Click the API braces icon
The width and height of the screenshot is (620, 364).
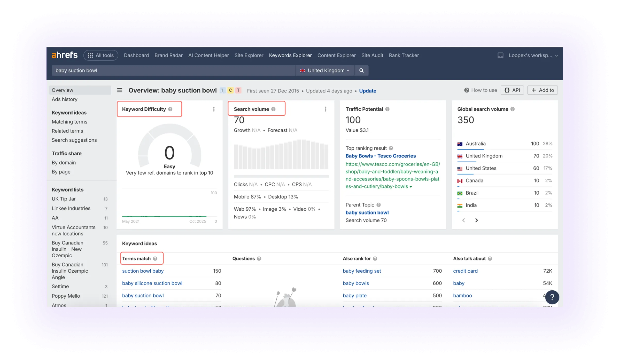pos(507,90)
